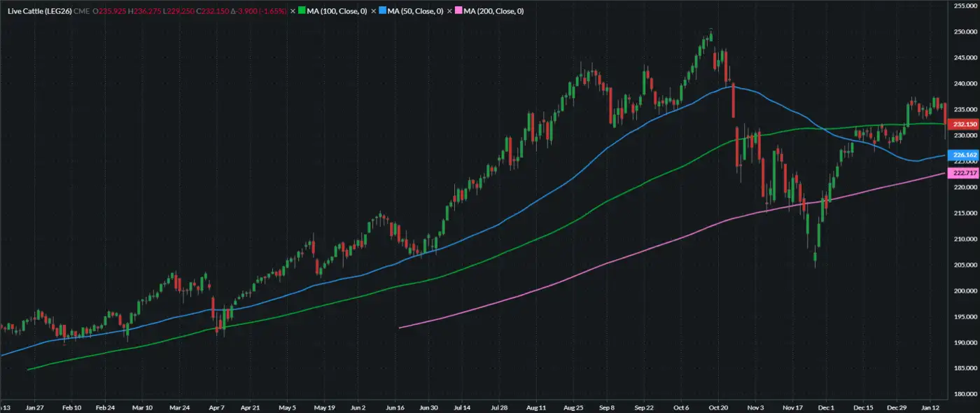
Task: Click the Jun 16 date on time axis
Action: pyautogui.click(x=395, y=407)
